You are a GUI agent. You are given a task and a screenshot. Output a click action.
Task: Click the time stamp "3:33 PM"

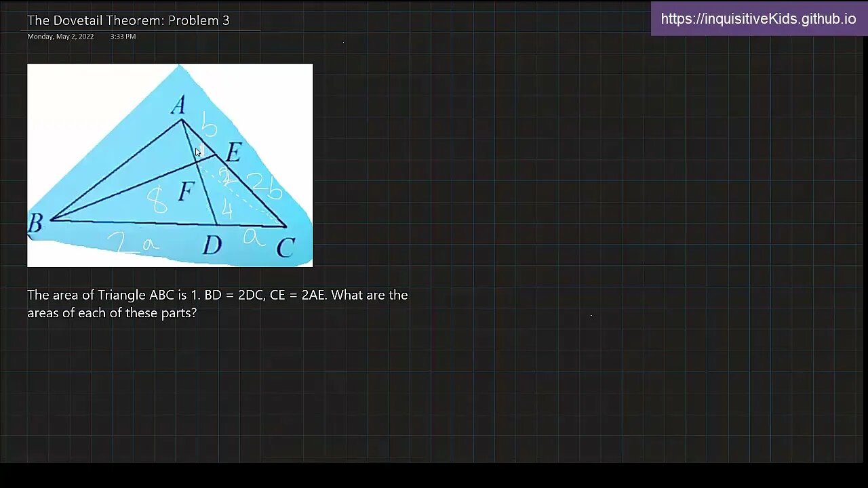(123, 37)
